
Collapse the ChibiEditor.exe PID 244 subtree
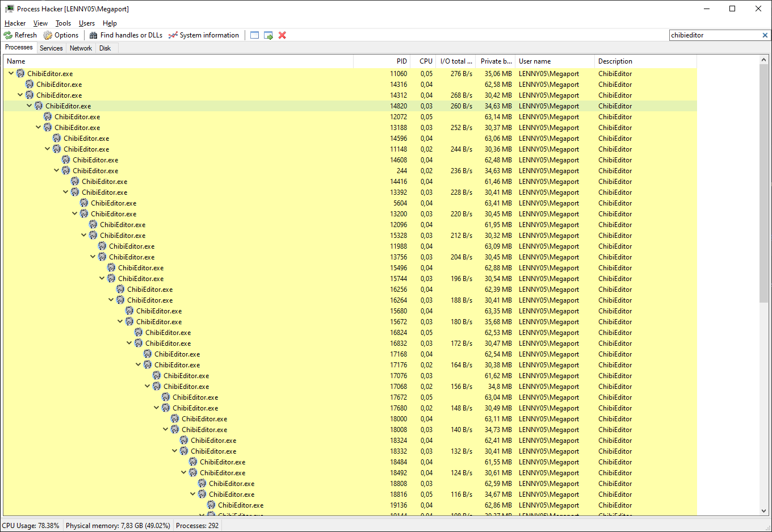(x=56, y=170)
